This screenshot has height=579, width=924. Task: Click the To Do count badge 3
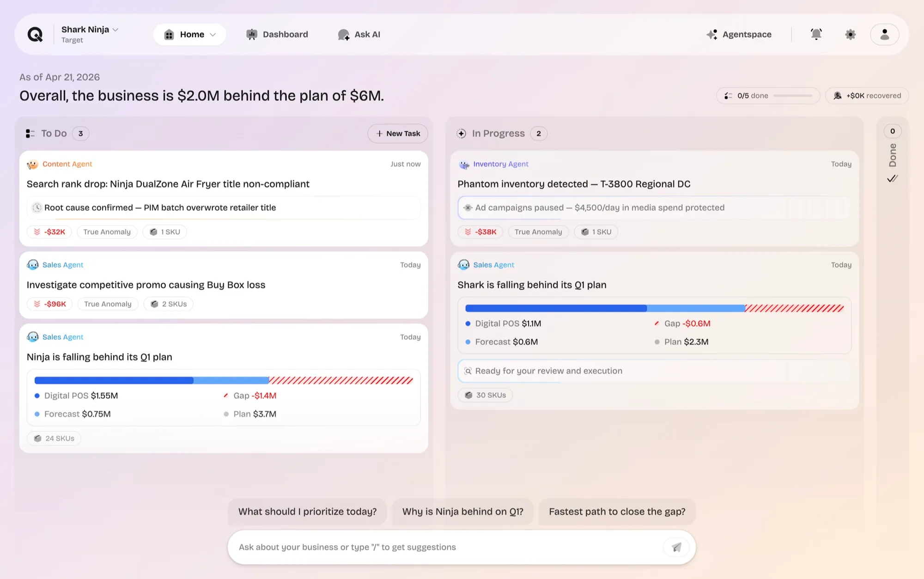80,134
